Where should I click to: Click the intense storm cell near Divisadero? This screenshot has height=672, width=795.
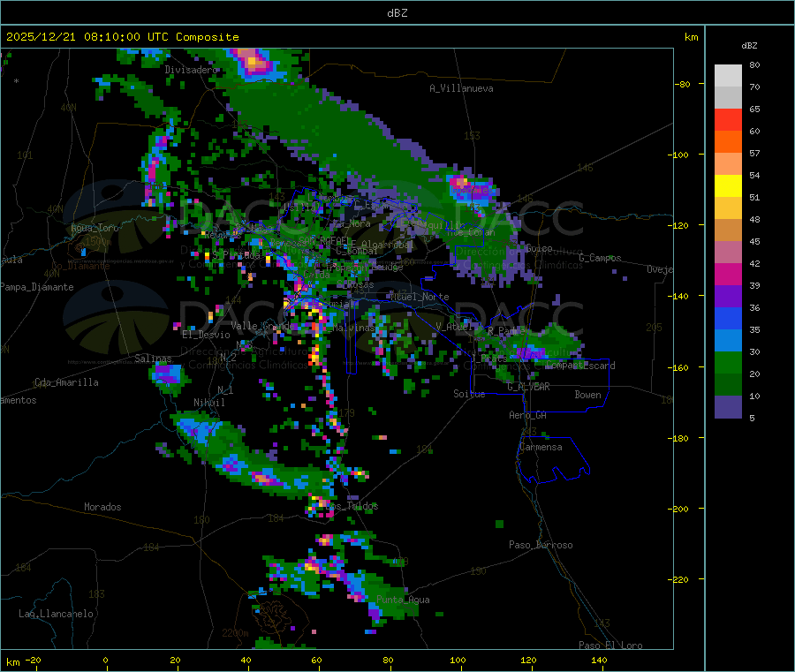coord(253,63)
